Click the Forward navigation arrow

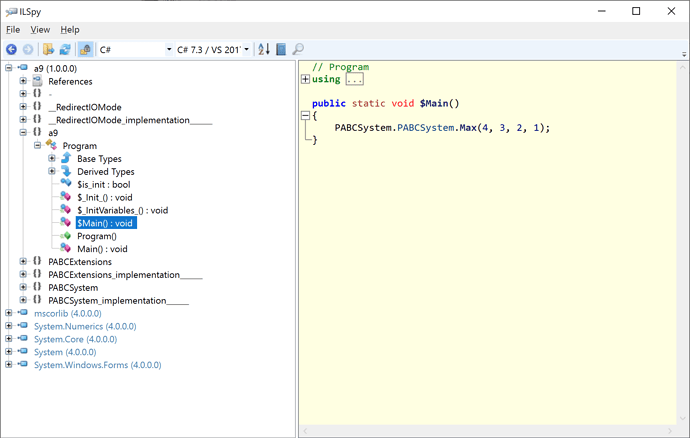tap(28, 49)
